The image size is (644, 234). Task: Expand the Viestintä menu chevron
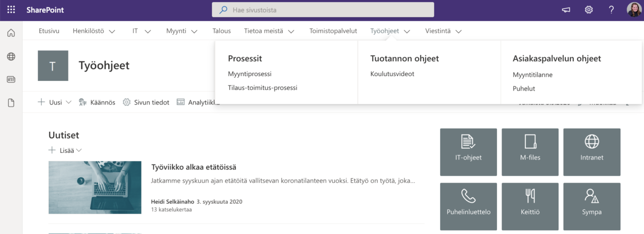tap(458, 31)
